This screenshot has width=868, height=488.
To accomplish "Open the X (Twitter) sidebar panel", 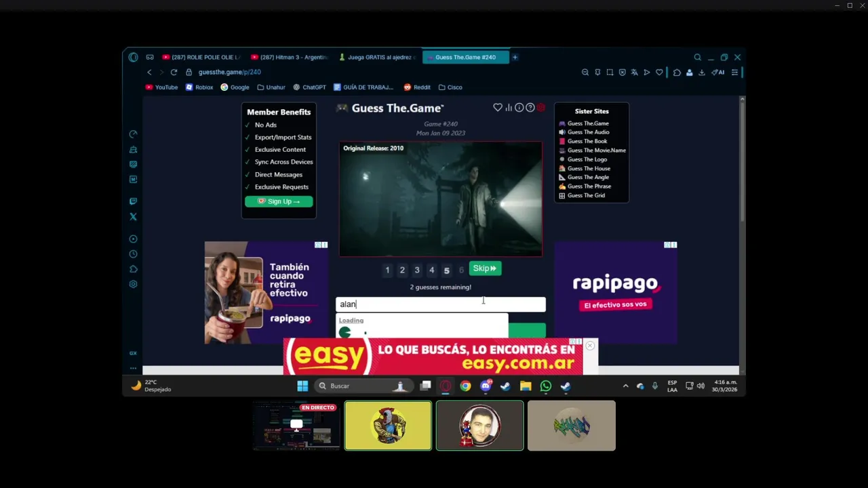I will pyautogui.click(x=133, y=217).
